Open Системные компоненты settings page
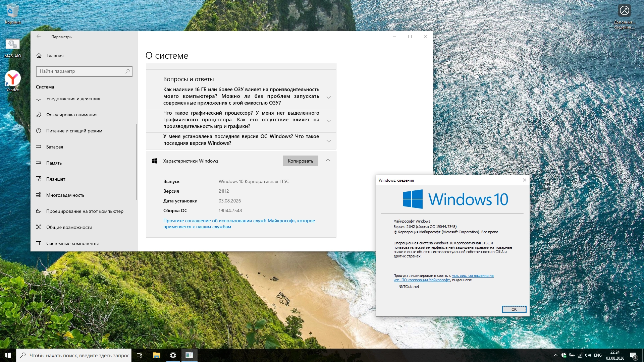644x362 pixels. point(84,243)
